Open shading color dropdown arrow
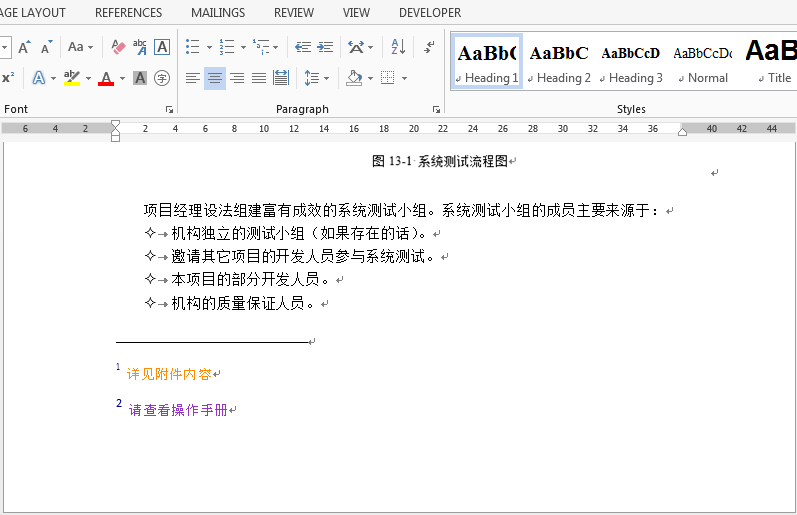 coord(370,78)
